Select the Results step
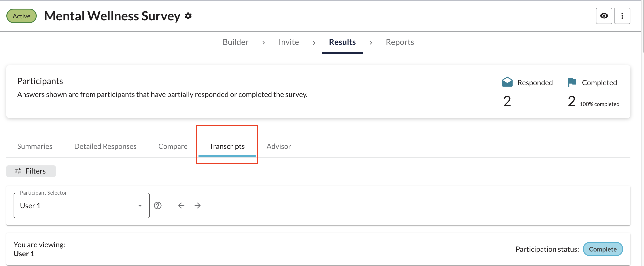The image size is (644, 266). click(x=342, y=42)
